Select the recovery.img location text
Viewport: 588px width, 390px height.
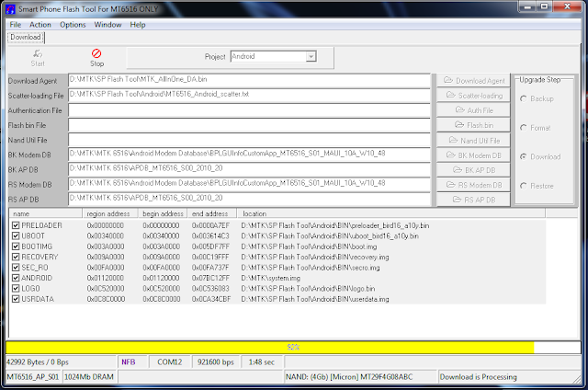pyautogui.click(x=314, y=258)
